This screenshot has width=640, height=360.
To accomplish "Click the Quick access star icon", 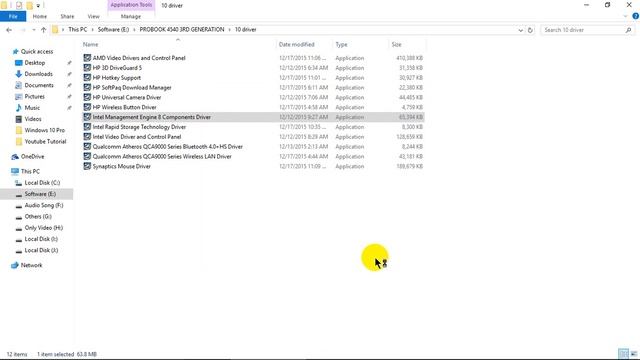I will [16, 51].
